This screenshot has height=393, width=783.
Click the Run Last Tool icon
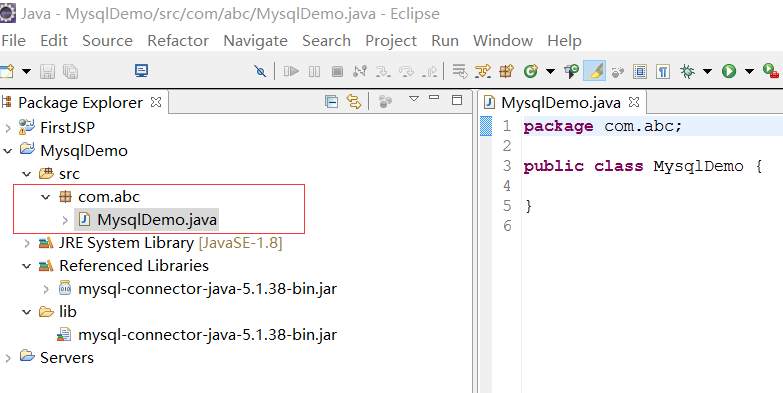[771, 71]
